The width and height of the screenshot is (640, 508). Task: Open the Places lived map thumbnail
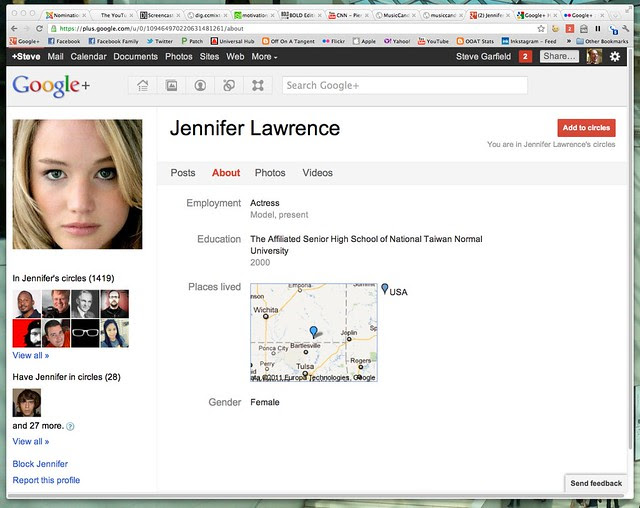[x=313, y=333]
